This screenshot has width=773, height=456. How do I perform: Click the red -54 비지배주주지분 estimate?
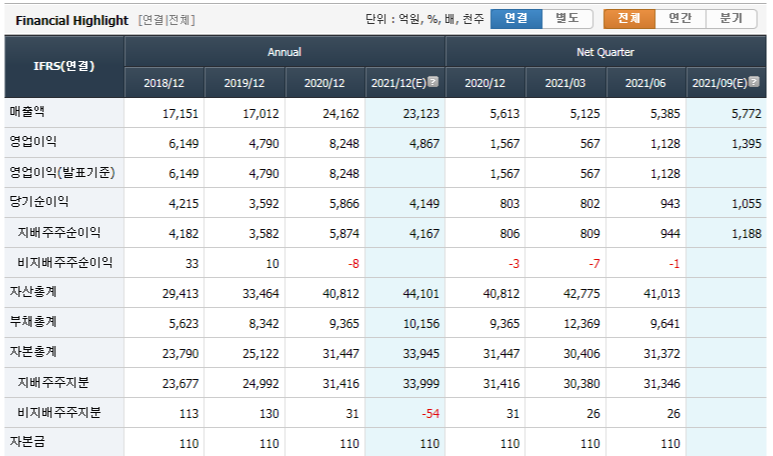(x=430, y=415)
